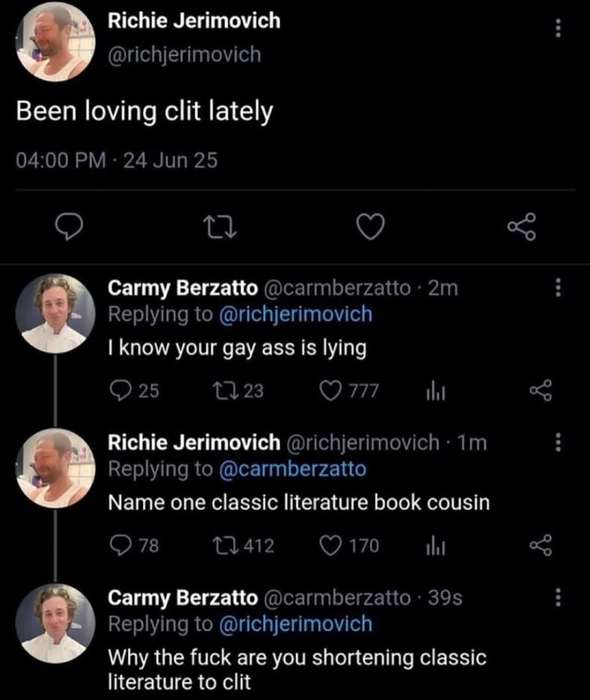Open Richie Jerimovich's profile picture on the main tweet
This screenshot has height=700, width=590.
point(57,42)
